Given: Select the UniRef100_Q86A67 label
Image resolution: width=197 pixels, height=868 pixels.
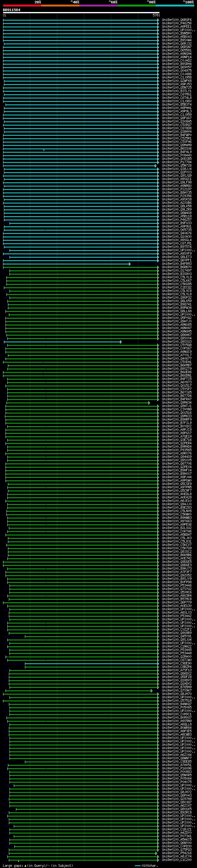Looking at the screenshot, I should pos(177,335).
